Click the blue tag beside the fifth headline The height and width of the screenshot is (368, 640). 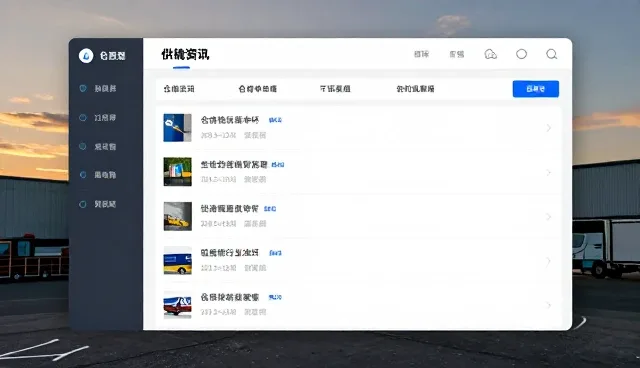click(275, 297)
